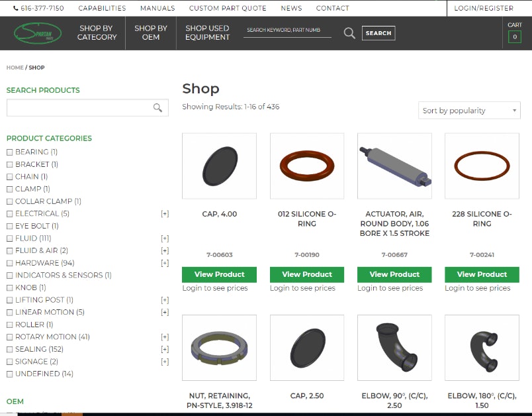Expand the ROTARY MOTION category

coord(165,337)
